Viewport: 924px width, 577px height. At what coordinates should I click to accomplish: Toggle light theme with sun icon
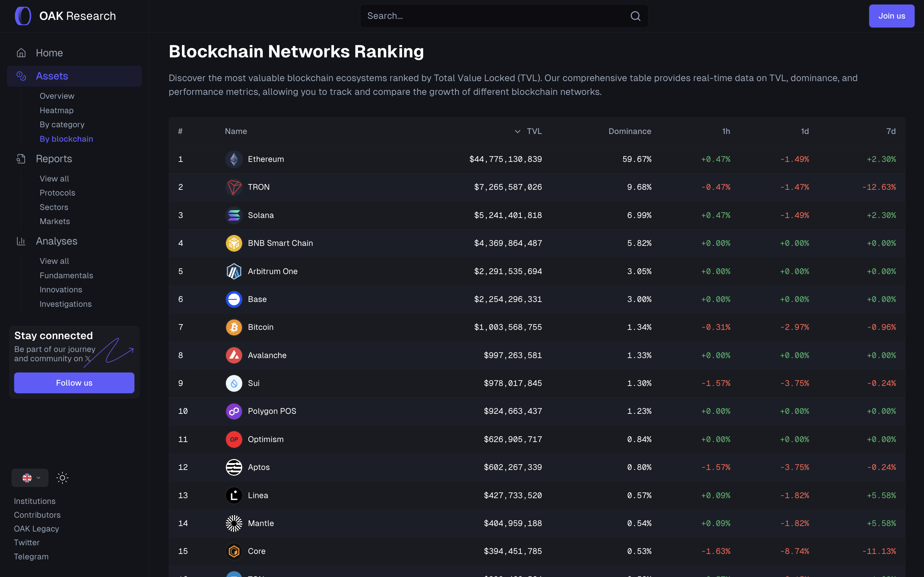click(x=62, y=478)
